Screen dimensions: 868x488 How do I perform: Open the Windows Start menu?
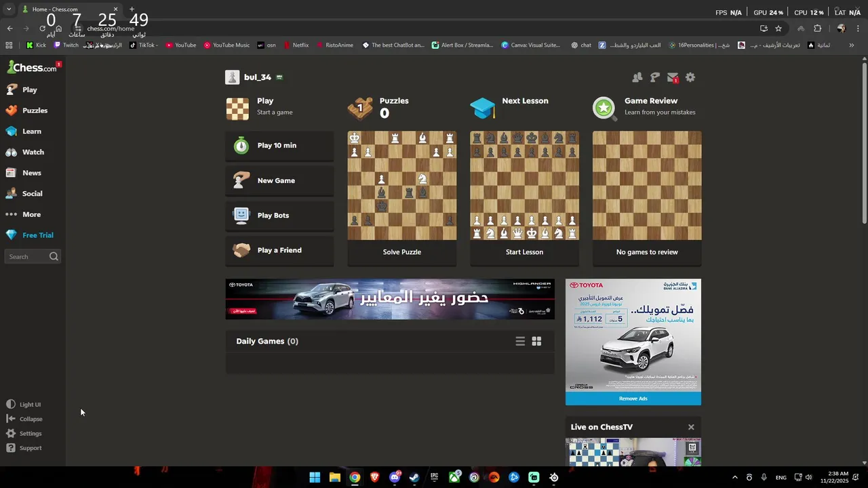(x=315, y=477)
